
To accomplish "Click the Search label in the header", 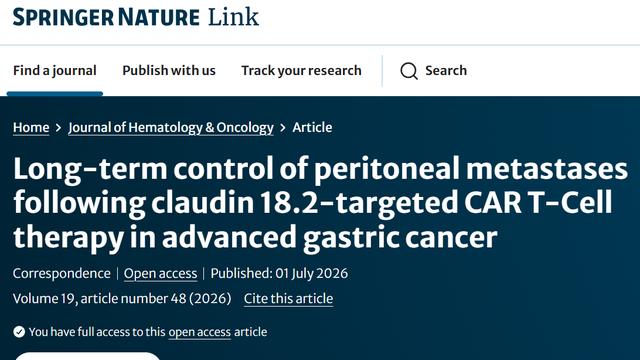I will (x=446, y=71).
